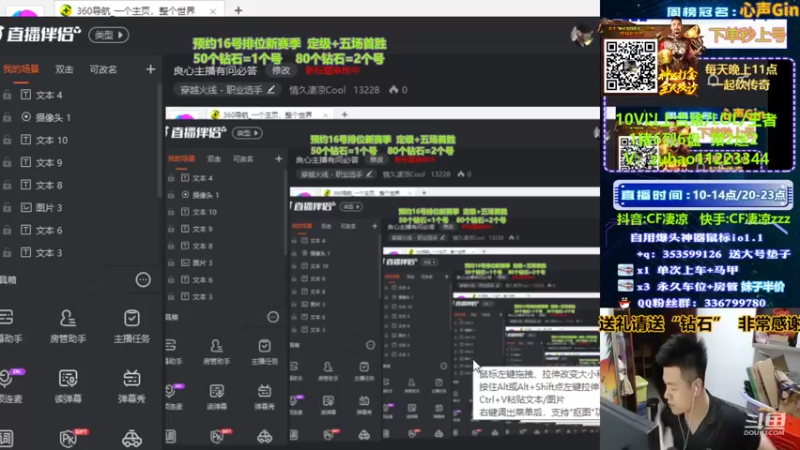The width and height of the screenshot is (800, 450).
Task: Switch to the 双击 scene tab
Action: point(64,69)
